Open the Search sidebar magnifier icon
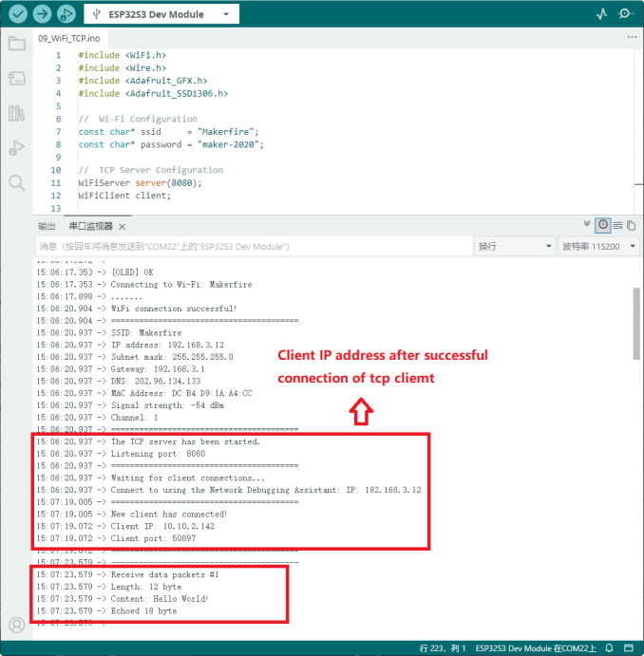Image resolution: width=644 pixels, height=656 pixels. pos(17,183)
